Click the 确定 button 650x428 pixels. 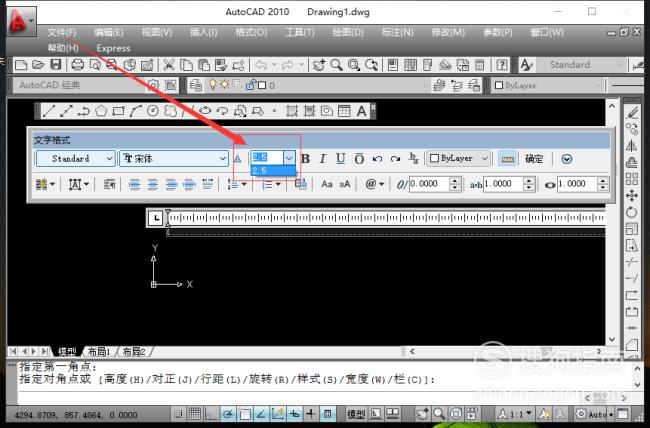pyautogui.click(x=534, y=159)
